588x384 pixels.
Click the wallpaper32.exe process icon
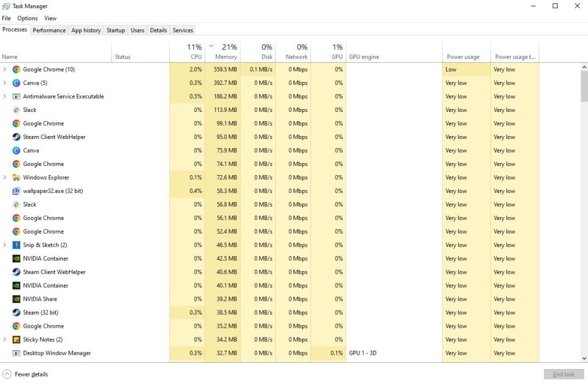point(16,191)
